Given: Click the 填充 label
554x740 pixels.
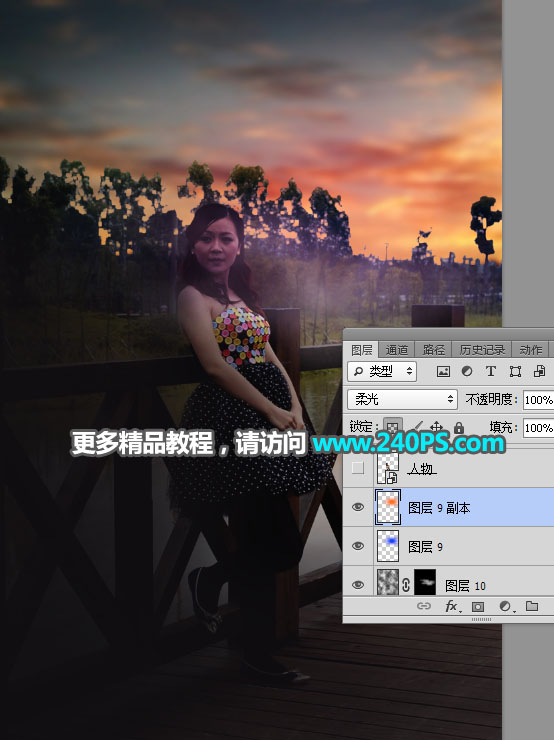Looking at the screenshot, I should pyautogui.click(x=503, y=428).
